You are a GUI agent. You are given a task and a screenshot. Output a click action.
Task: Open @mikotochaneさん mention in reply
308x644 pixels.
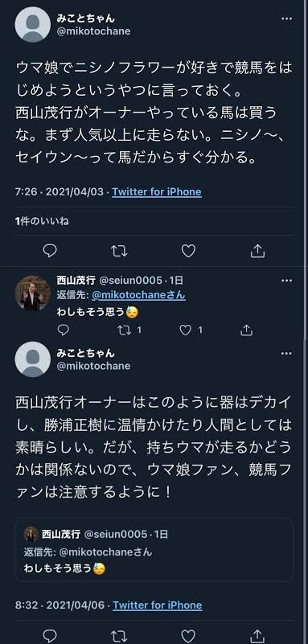[138, 295]
